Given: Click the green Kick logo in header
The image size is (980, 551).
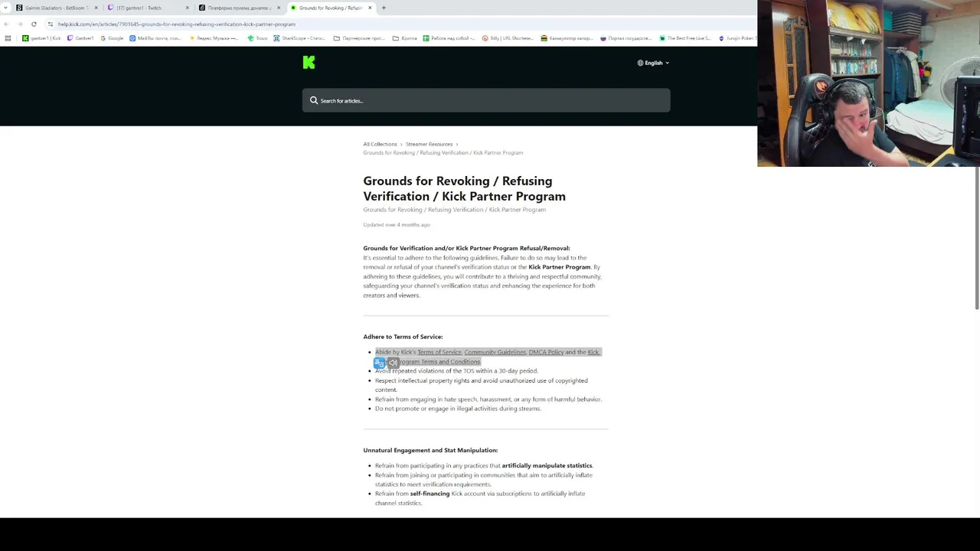Looking at the screenshot, I should pos(309,63).
